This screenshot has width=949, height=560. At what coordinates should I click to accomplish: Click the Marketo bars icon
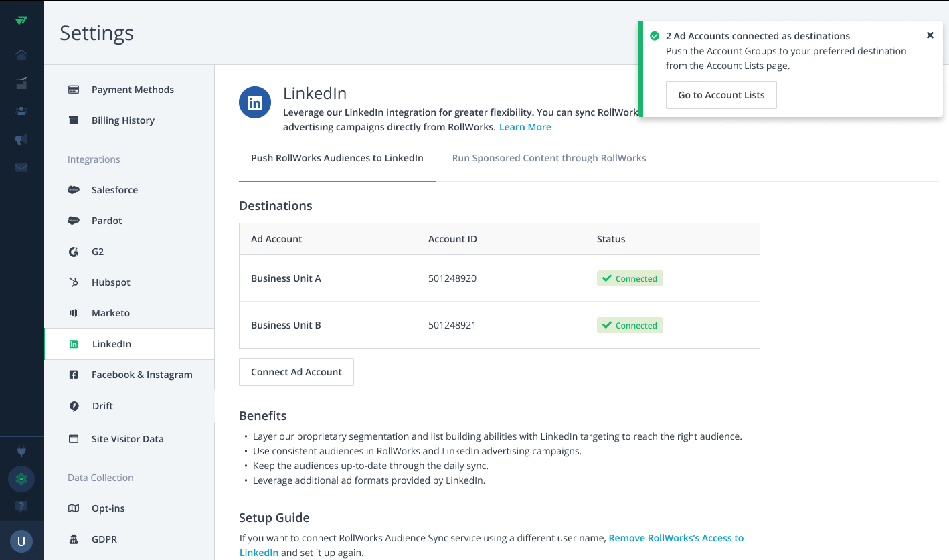tap(74, 313)
